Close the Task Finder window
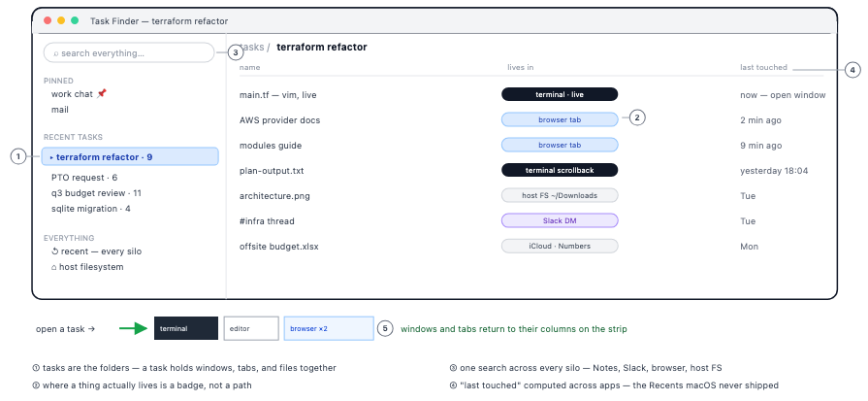The width and height of the screenshot is (868, 401). pos(48,20)
